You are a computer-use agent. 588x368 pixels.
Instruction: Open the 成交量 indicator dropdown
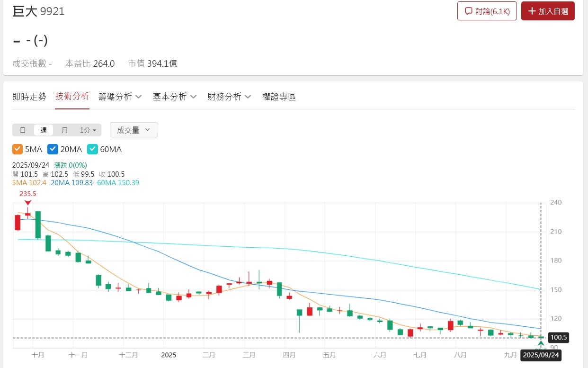pos(134,130)
